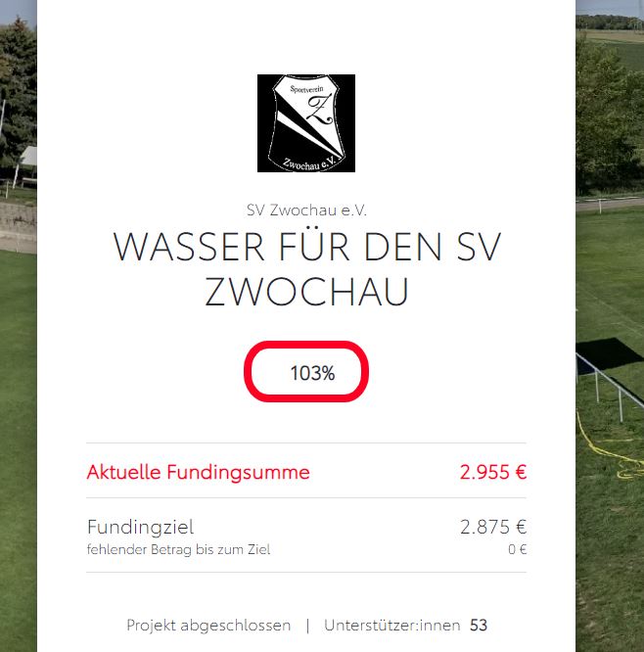This screenshot has height=652, width=644.
Task: Click the Projekt abgeschlossen status text
Action: click(208, 626)
